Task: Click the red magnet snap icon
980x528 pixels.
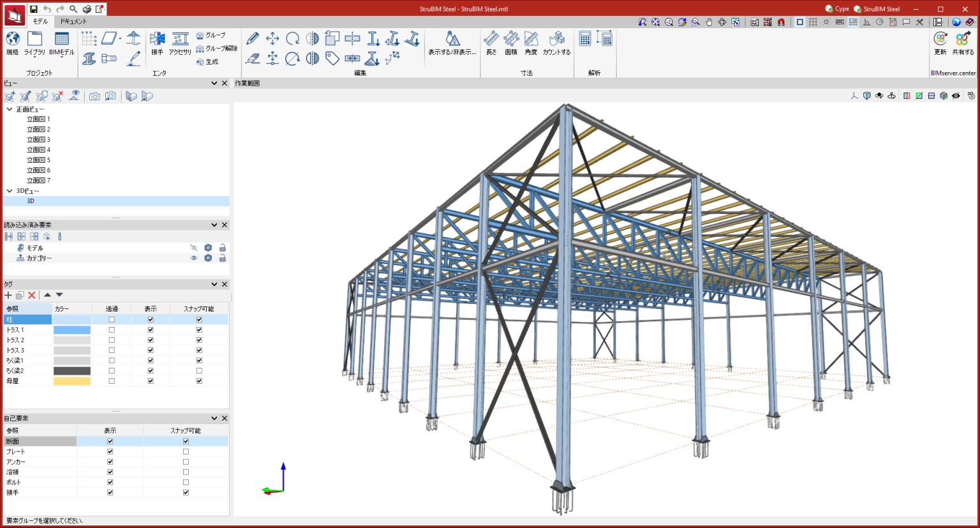Action: pos(781,22)
